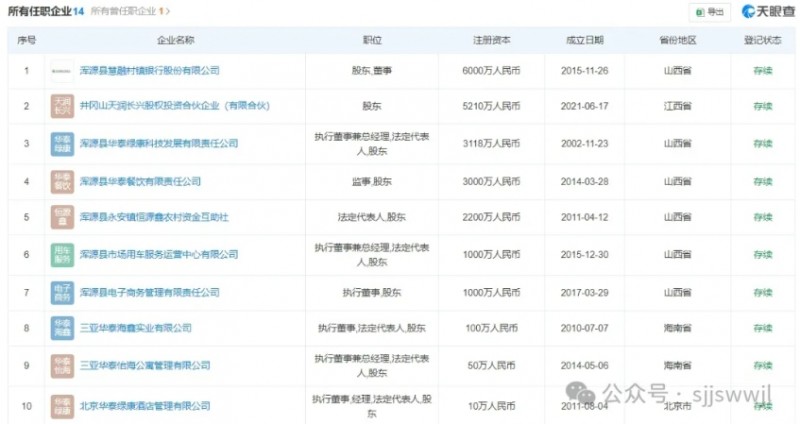Click the 3118万人民币 capital cell
This screenshot has height=424, width=800.
pyautogui.click(x=491, y=143)
